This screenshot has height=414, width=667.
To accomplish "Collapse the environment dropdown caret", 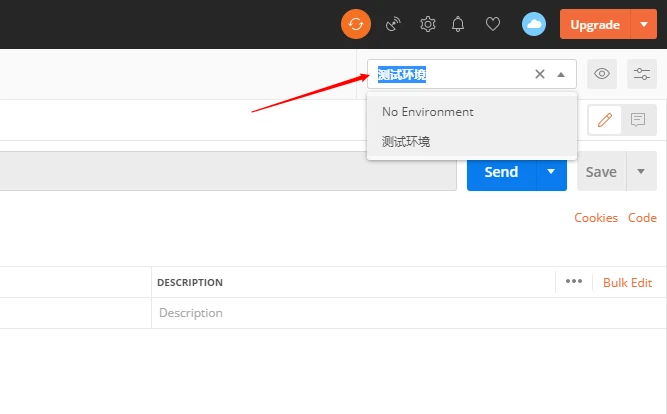I will 561,74.
